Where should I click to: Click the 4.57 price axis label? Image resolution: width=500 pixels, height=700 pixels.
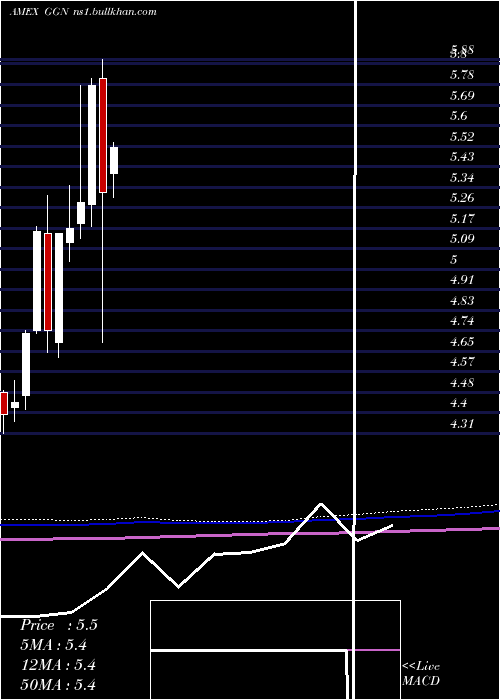click(462, 362)
